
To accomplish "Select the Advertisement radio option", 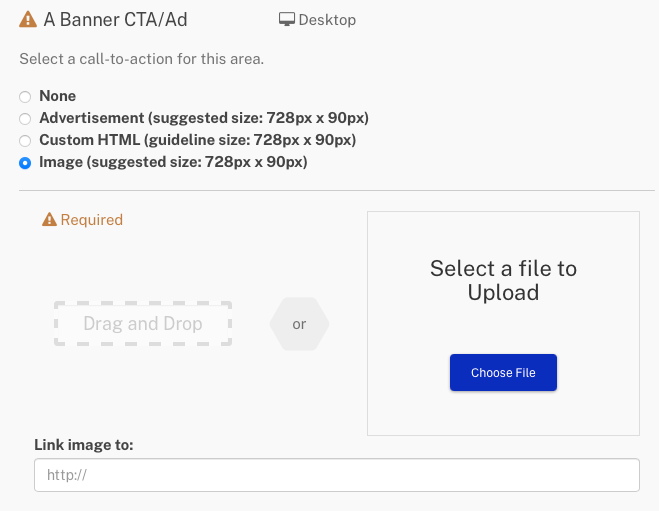I will tap(25, 119).
